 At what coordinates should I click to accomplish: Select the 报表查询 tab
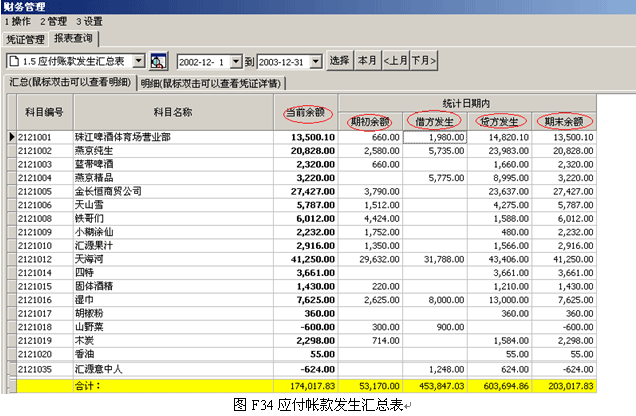[73, 39]
